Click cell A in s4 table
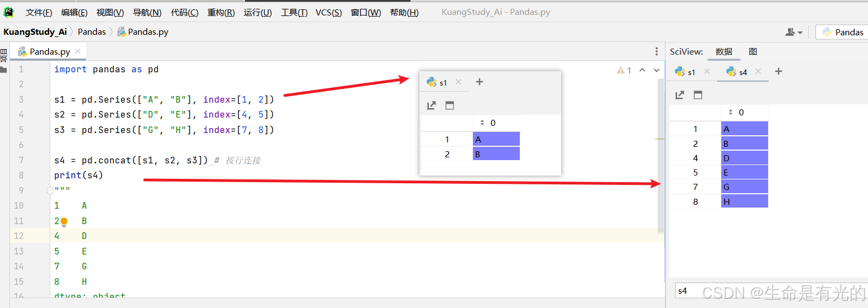The image size is (868, 308). pyautogui.click(x=744, y=129)
